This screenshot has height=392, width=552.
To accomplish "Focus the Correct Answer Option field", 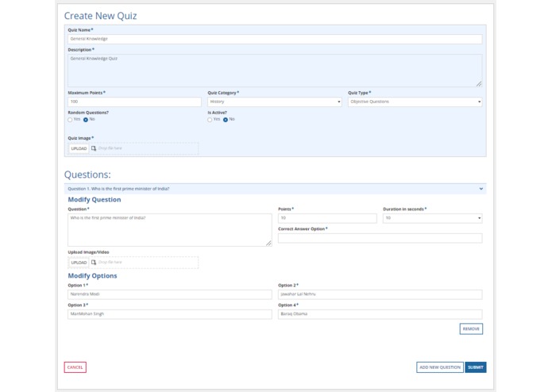I will (380, 238).
